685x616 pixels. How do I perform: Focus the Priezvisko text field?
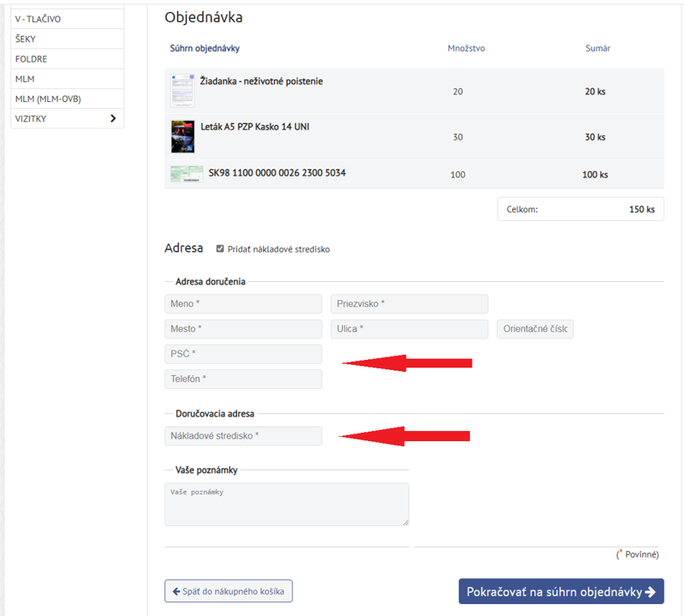[x=408, y=304]
